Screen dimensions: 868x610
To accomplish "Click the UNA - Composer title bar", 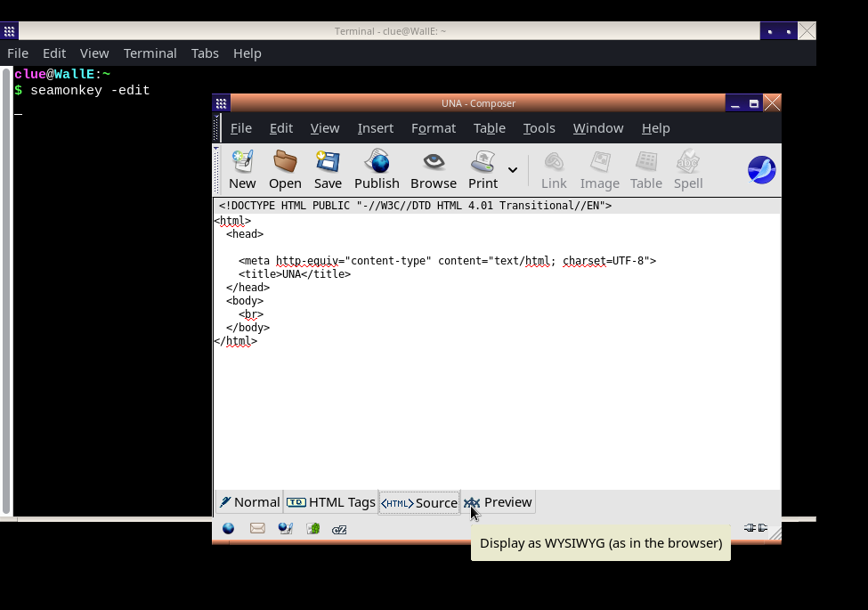I will pos(478,103).
